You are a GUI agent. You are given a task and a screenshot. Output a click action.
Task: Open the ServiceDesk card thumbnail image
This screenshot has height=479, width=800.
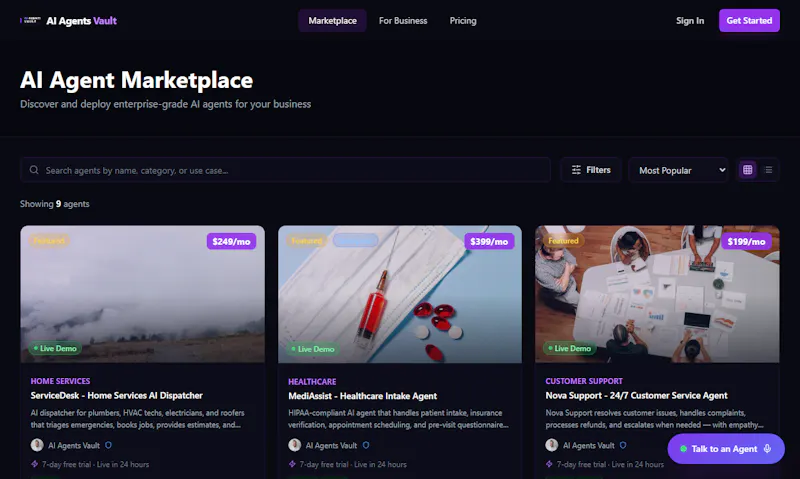pos(142,294)
